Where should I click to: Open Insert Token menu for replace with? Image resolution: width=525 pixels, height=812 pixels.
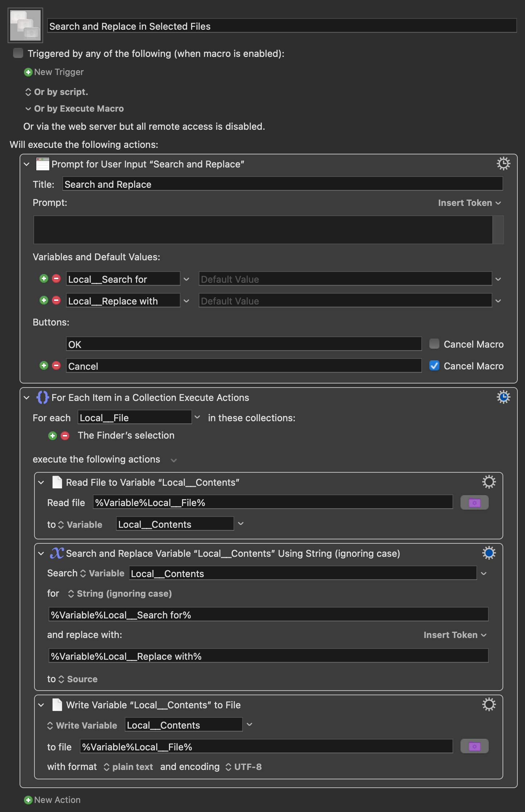click(455, 635)
